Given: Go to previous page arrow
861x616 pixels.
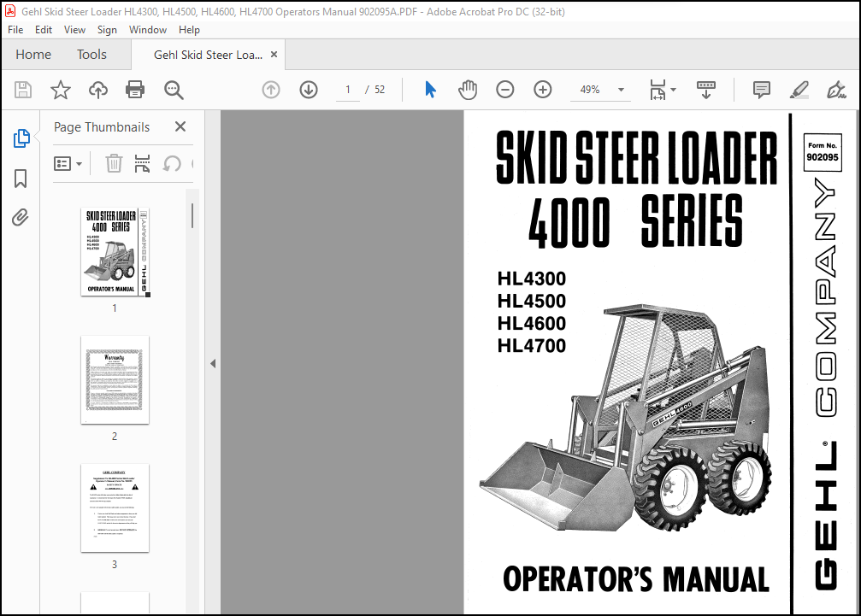Looking at the screenshot, I should click(x=271, y=90).
